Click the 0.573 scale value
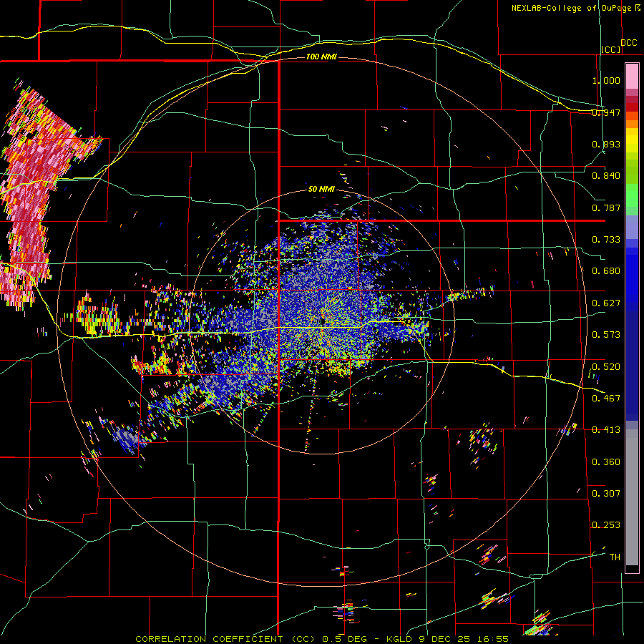Viewport: 644px width, 644px height. click(x=606, y=335)
